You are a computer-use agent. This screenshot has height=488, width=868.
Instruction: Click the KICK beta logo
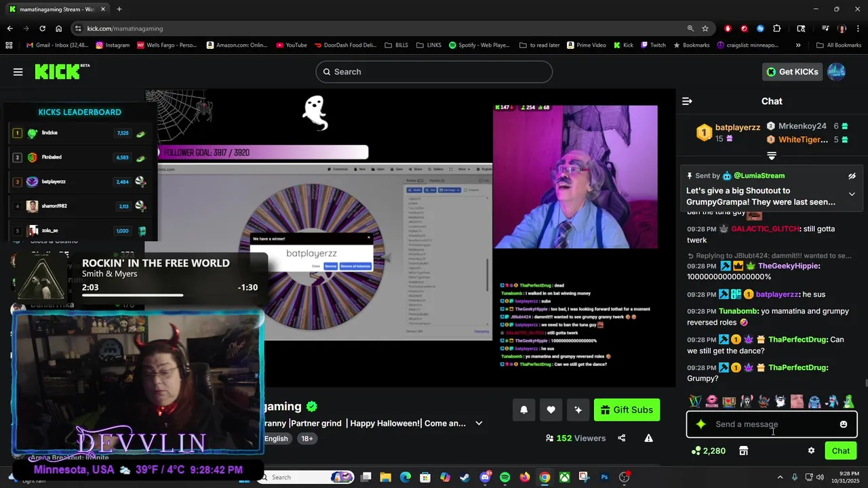(x=62, y=71)
